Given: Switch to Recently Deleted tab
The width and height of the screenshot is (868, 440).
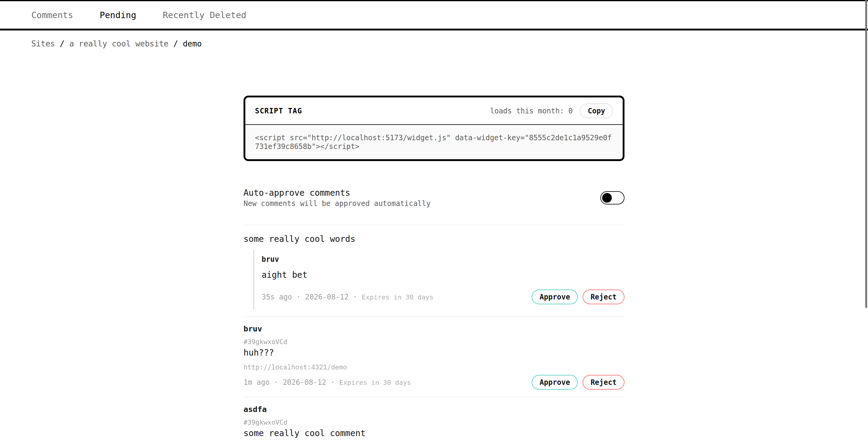Looking at the screenshot, I should (x=204, y=15).
